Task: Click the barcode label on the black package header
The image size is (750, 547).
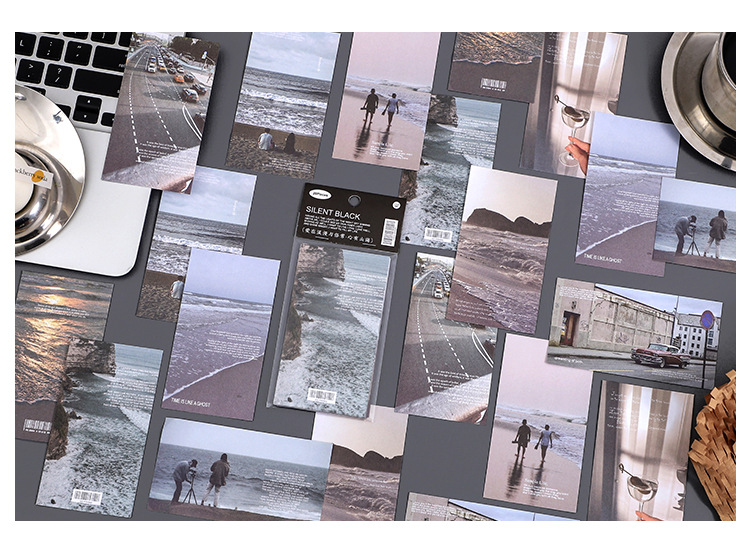Action: [x=391, y=232]
